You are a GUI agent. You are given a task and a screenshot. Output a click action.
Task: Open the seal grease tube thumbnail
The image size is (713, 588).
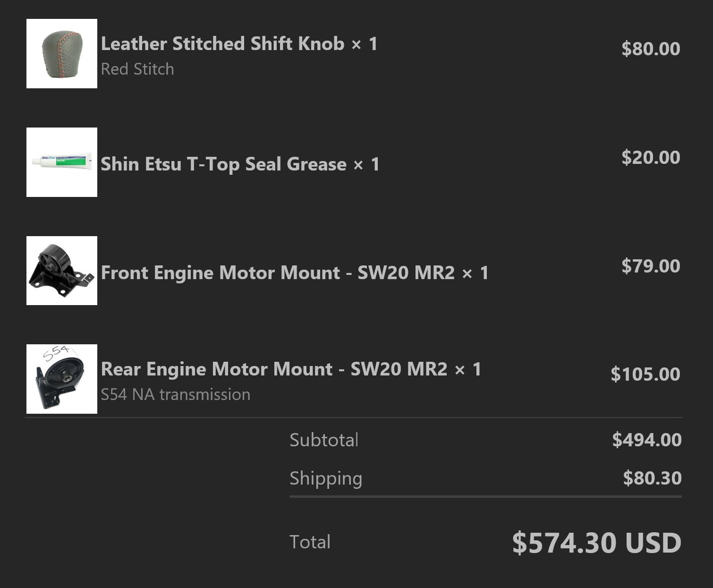pyautogui.click(x=62, y=162)
